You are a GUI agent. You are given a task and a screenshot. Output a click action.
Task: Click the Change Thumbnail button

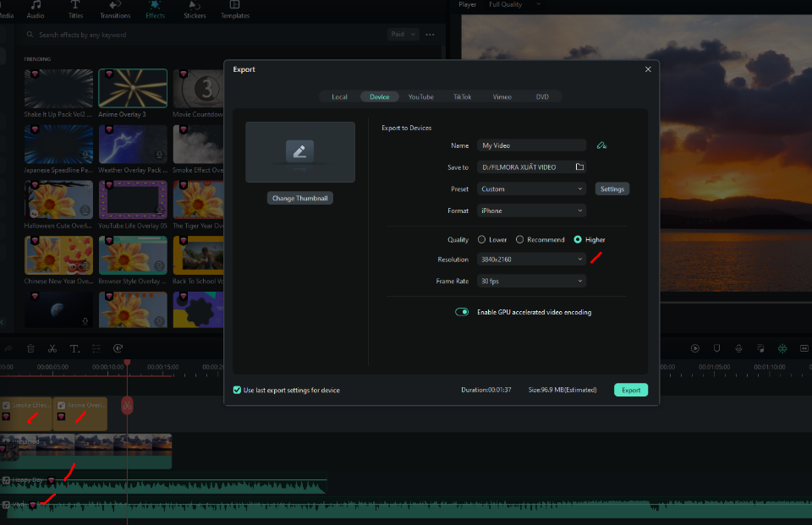300,198
